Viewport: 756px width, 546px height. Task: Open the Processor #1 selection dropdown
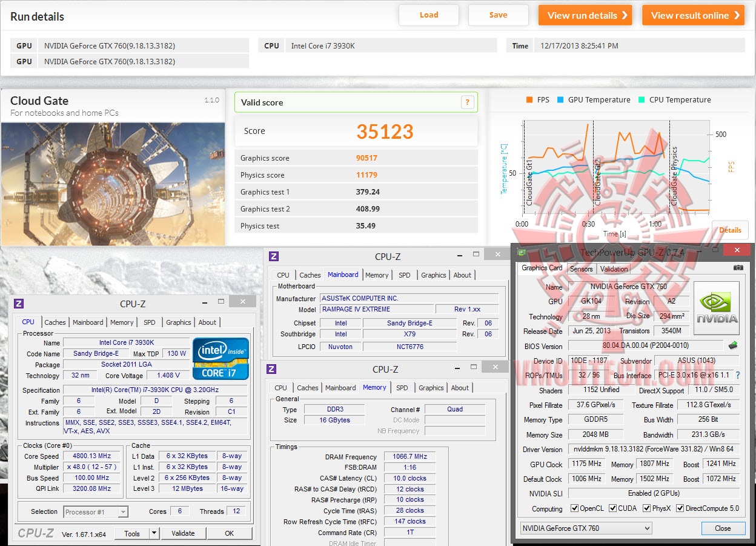point(96,511)
